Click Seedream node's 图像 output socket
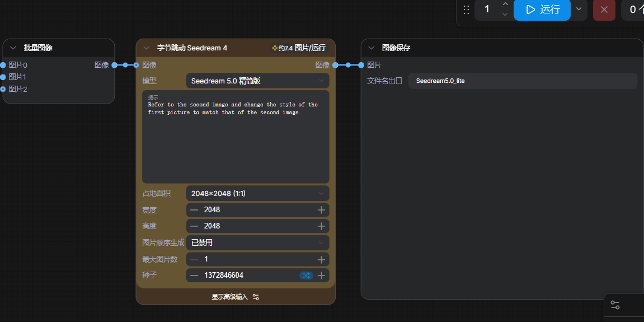The height and width of the screenshot is (322, 644). click(335, 65)
